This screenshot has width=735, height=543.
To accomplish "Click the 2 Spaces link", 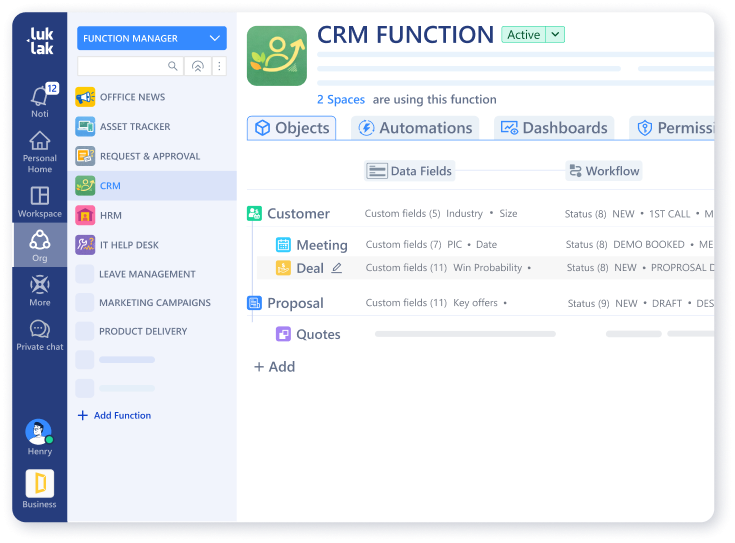I will pyautogui.click(x=341, y=99).
